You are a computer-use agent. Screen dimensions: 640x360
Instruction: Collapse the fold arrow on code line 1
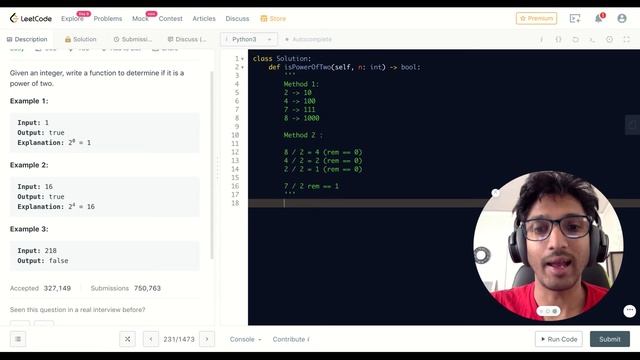pyautogui.click(x=242, y=59)
